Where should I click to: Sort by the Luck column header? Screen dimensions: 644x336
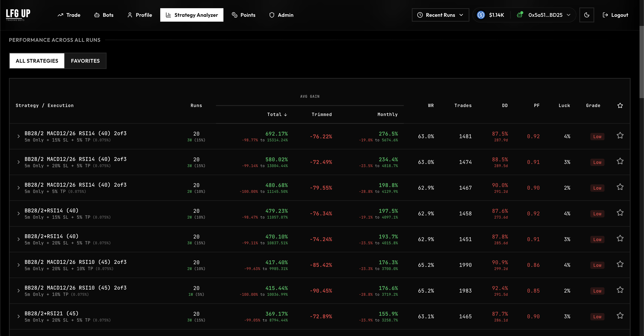[x=564, y=106]
